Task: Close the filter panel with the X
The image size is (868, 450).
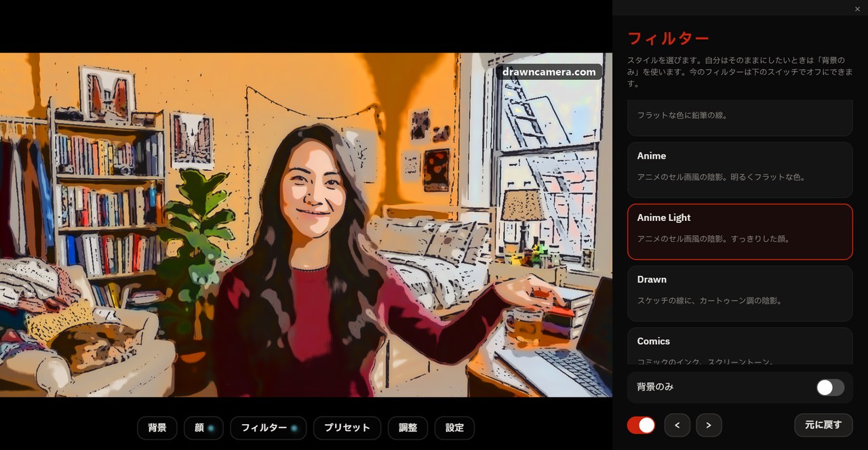Action: 857,9
